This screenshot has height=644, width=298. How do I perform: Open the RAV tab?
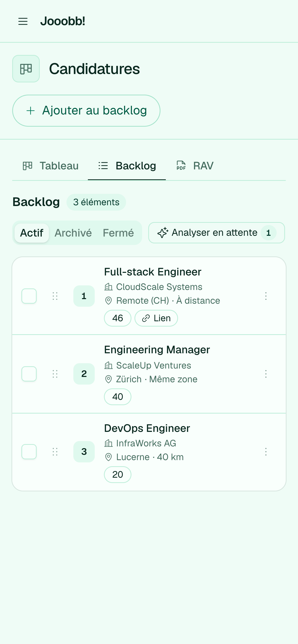click(x=195, y=166)
